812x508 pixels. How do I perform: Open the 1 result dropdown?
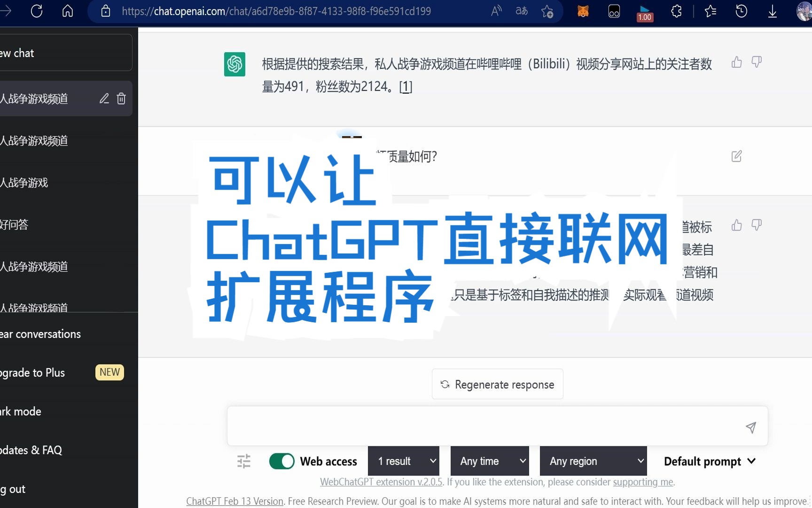point(404,461)
